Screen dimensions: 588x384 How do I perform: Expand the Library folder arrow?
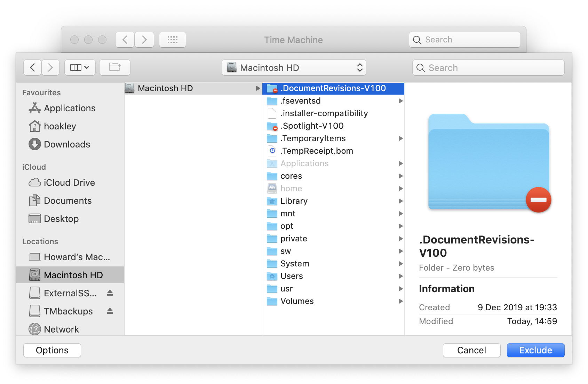coord(400,201)
